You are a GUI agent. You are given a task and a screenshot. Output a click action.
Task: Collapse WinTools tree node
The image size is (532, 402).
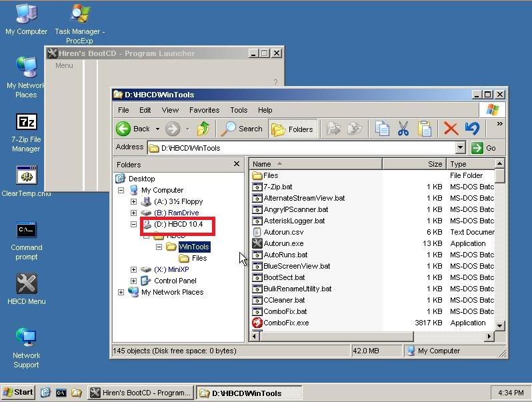159,247
